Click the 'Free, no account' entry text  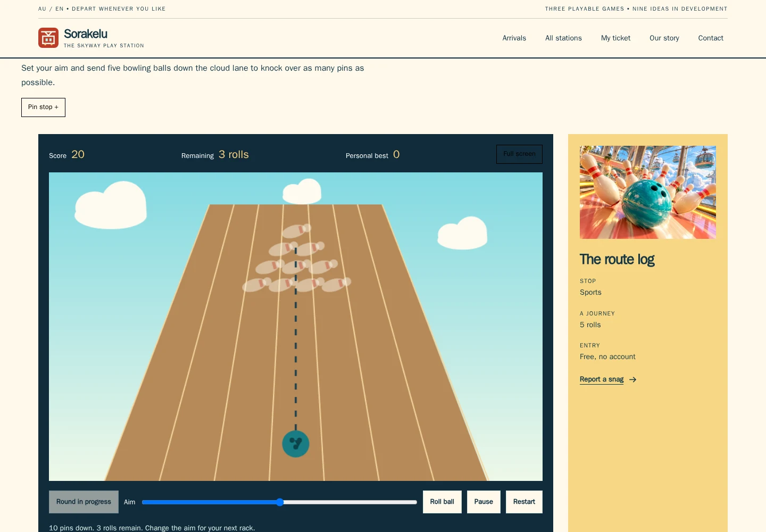pos(607,356)
